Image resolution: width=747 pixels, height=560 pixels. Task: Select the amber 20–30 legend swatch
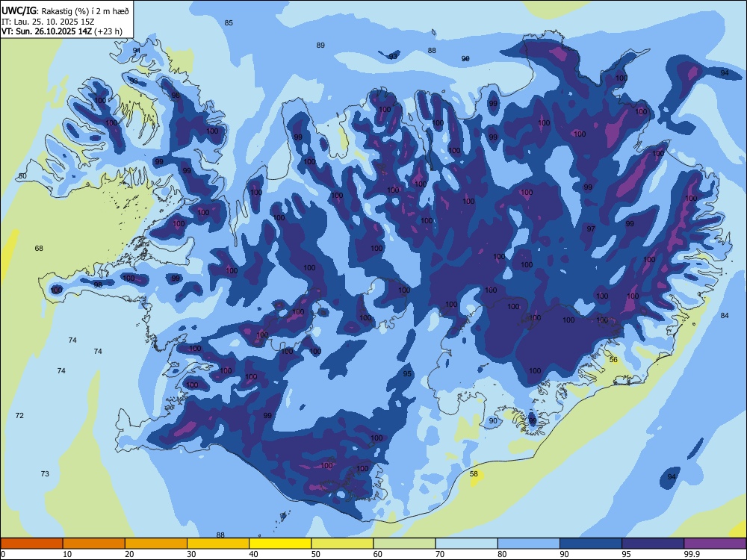point(156,544)
